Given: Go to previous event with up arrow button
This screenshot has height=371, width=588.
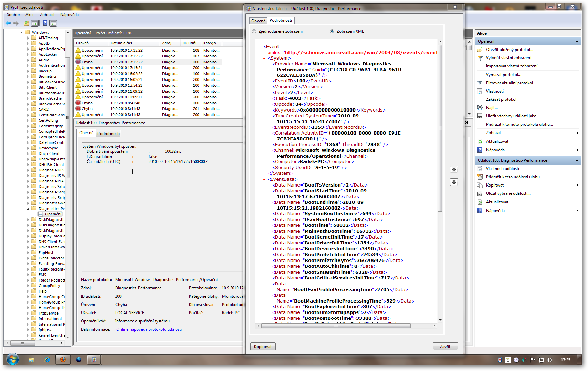Looking at the screenshot, I should pos(454,169).
